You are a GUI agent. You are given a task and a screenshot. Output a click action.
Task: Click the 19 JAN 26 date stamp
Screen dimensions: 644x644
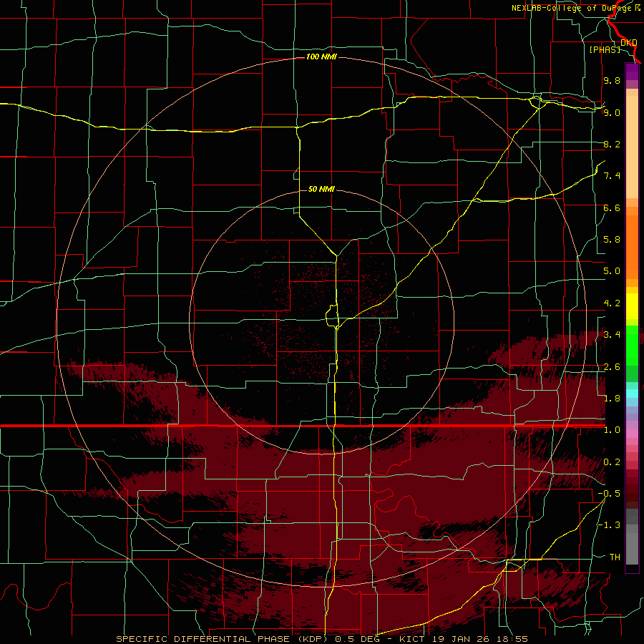[x=462, y=639]
